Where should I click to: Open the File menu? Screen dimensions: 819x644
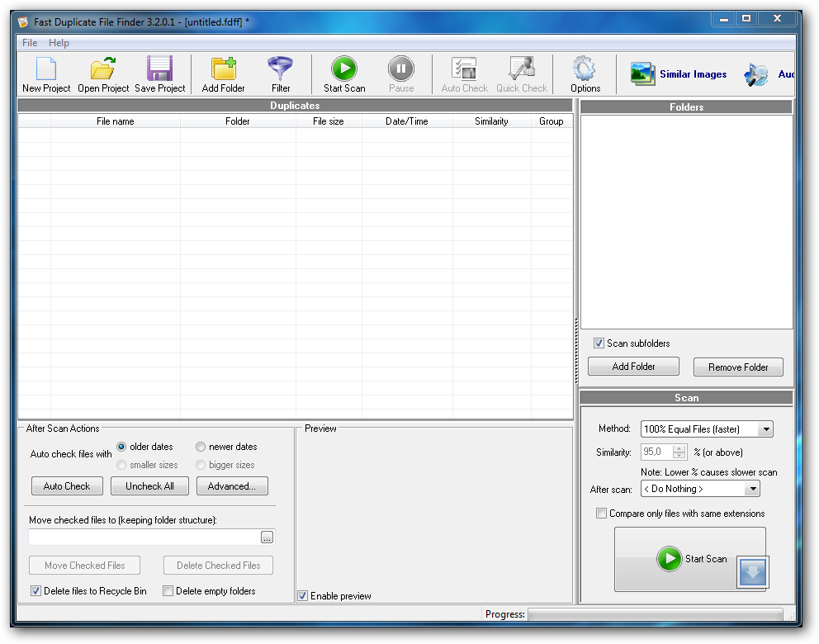29,42
